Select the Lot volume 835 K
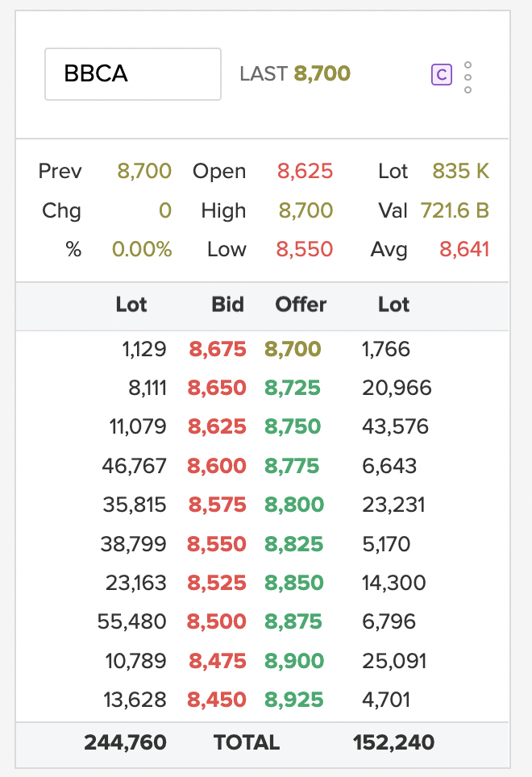This screenshot has width=532, height=777. point(461,172)
